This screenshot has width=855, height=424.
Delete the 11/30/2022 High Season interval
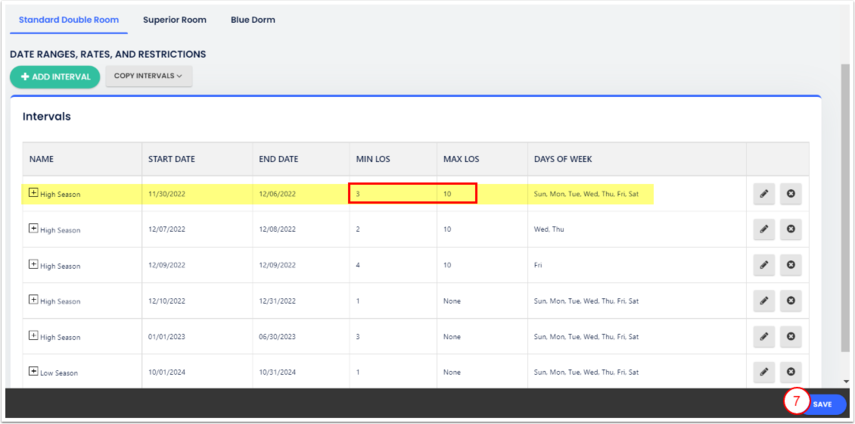pyautogui.click(x=791, y=193)
